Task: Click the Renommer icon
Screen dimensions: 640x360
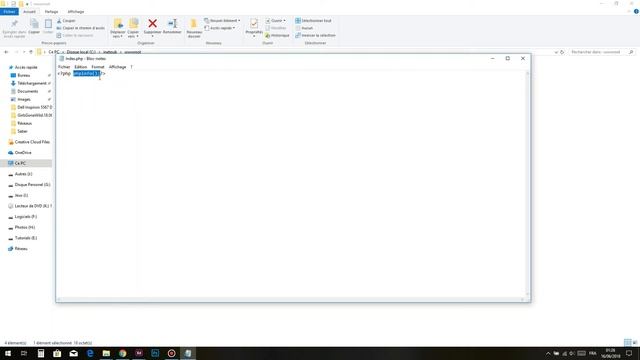Action: (x=172, y=24)
